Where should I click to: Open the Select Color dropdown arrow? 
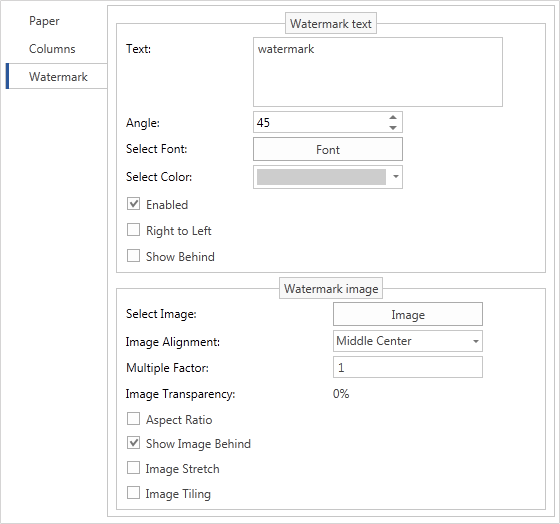395,176
